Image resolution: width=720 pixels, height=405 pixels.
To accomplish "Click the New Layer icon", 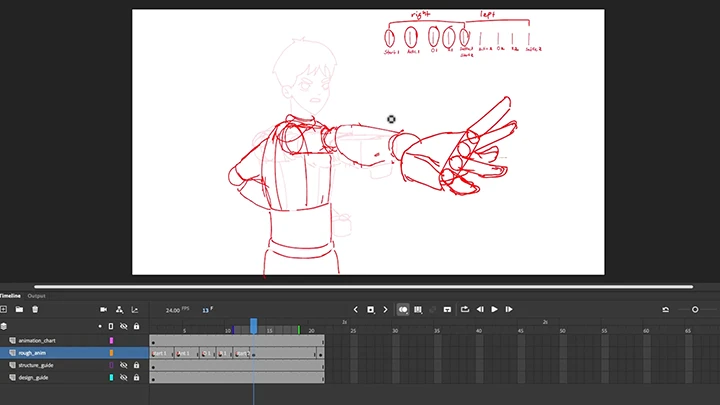I will [x=4, y=310].
